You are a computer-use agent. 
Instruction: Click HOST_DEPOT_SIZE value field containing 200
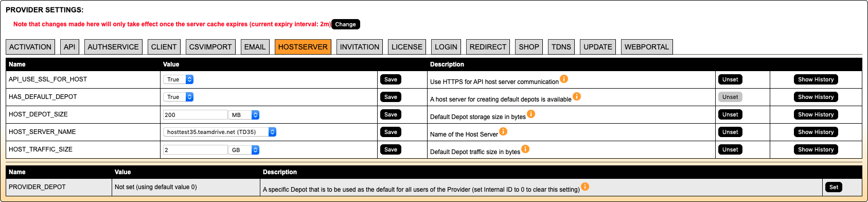click(195, 115)
